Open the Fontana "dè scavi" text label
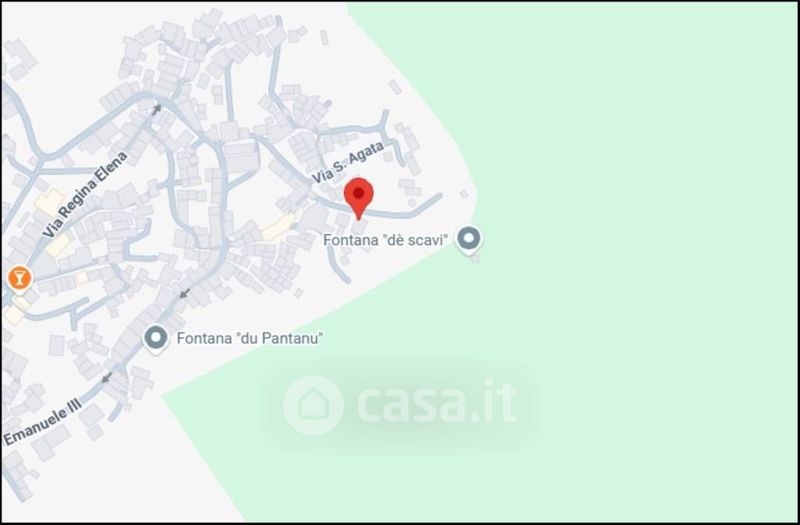800x525 pixels. 386,240
